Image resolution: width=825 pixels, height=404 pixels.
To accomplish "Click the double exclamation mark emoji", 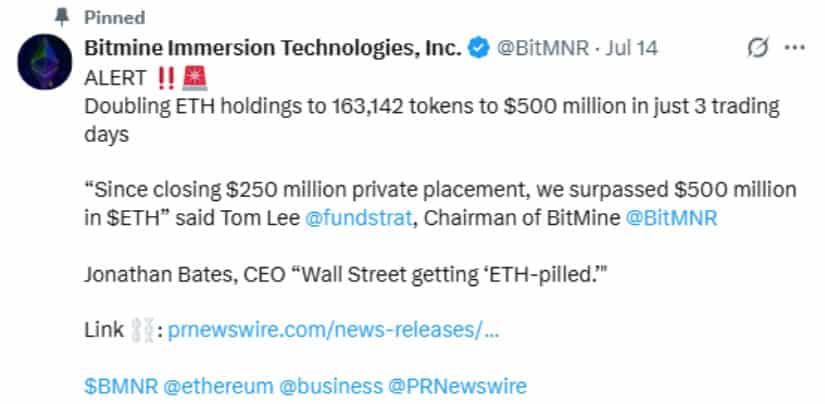I will click(x=166, y=78).
